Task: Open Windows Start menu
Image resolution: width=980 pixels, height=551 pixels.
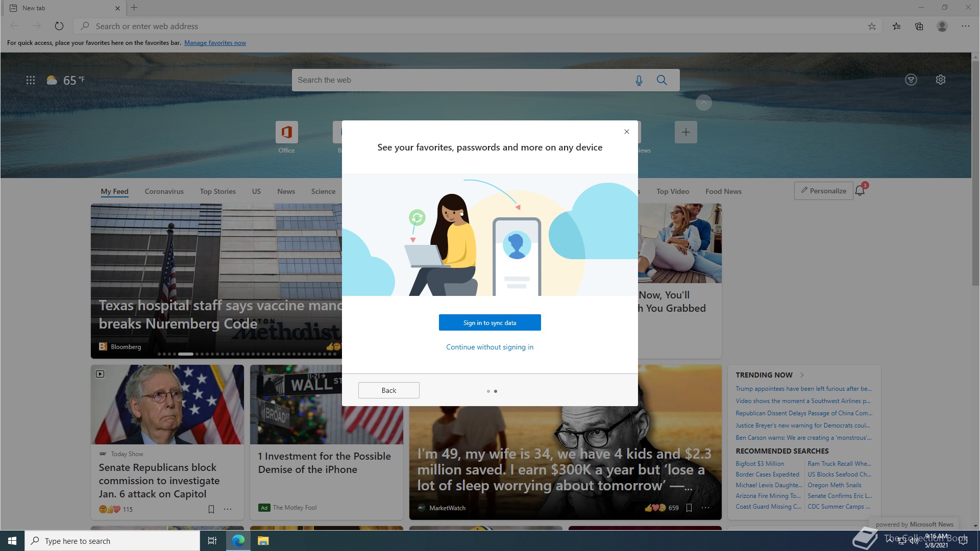Action: coord(12,541)
